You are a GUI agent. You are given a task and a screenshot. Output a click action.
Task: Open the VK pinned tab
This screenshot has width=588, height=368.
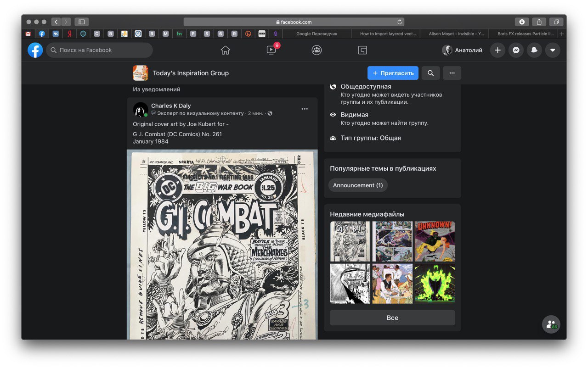[x=56, y=33]
